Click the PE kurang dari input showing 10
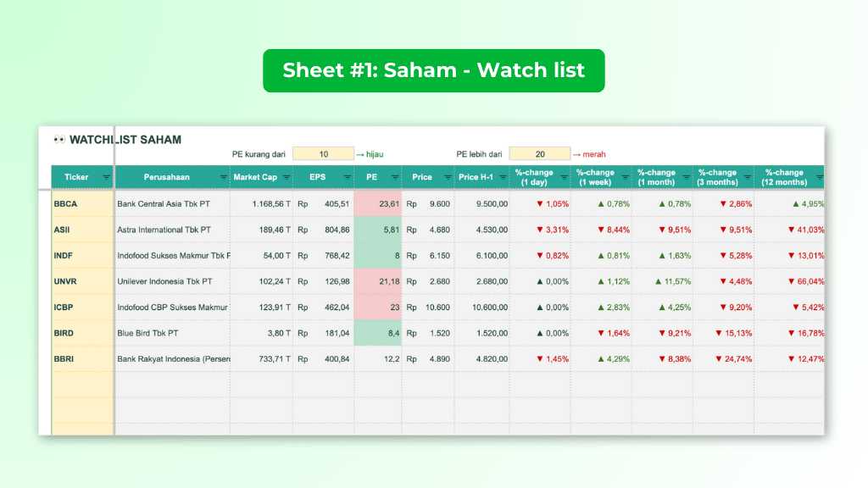The width and height of the screenshot is (868, 488). point(323,152)
